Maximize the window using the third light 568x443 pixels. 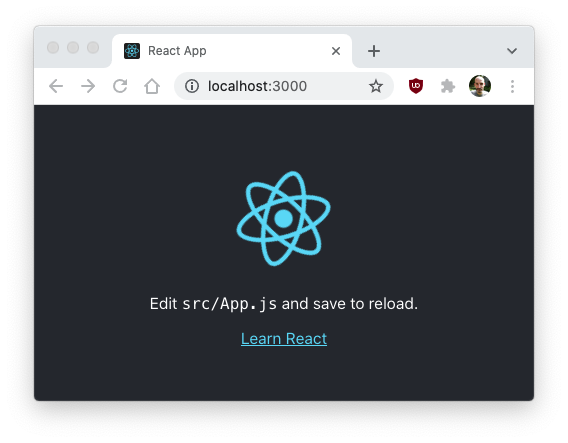pyautogui.click(x=93, y=47)
